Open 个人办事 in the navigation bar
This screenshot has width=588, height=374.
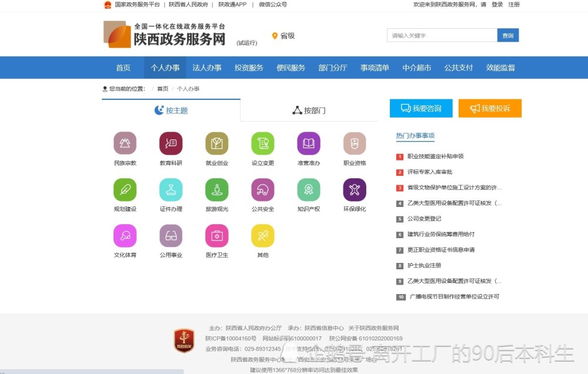point(165,68)
